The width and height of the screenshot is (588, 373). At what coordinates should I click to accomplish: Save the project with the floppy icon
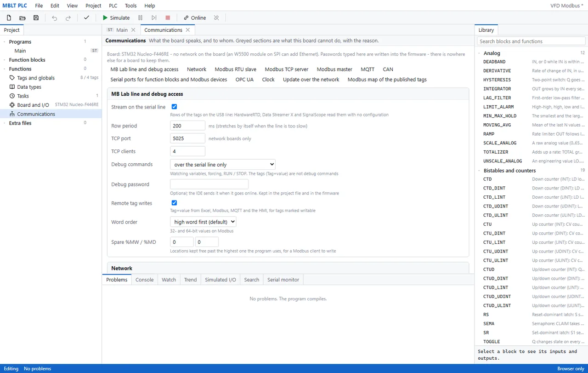36,18
